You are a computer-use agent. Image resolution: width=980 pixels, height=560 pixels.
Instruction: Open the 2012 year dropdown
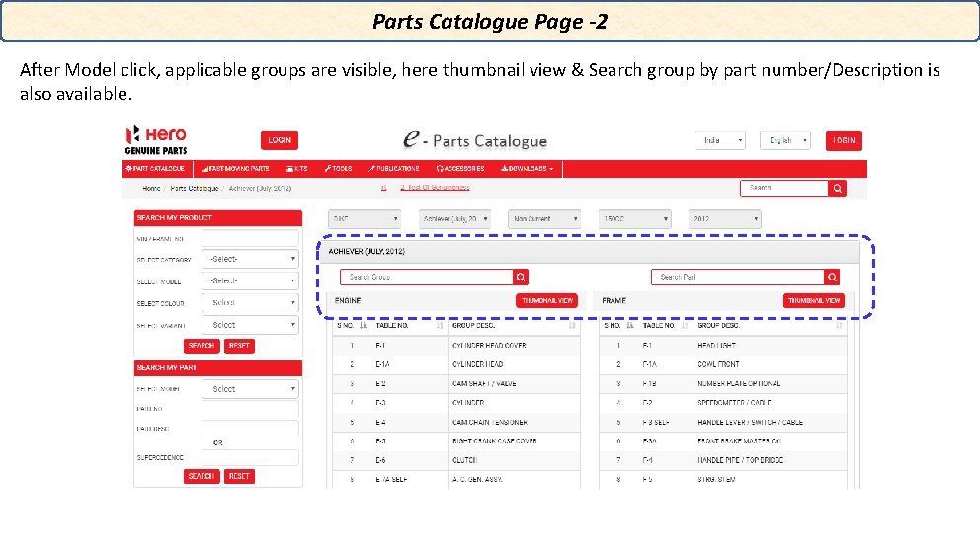pyautogui.click(x=724, y=219)
